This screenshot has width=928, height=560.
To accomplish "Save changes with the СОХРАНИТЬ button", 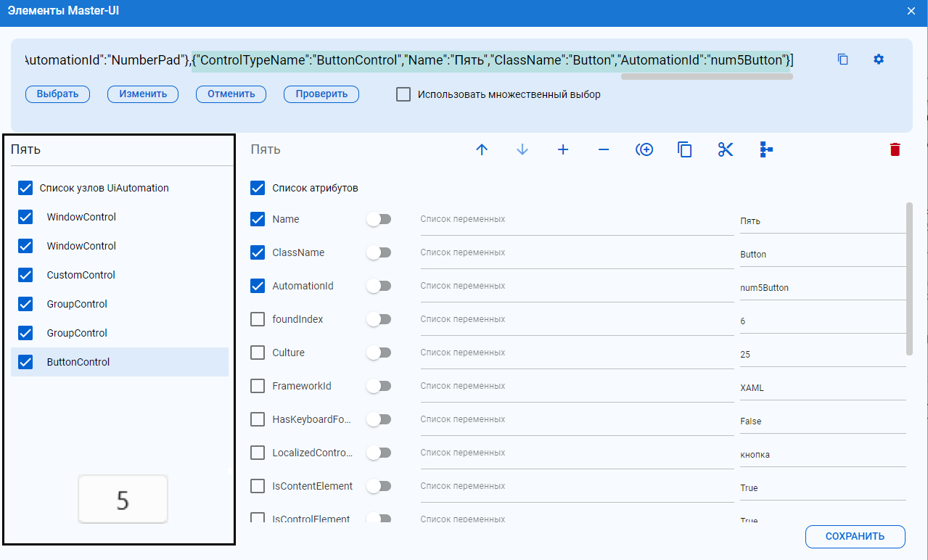I will tap(855, 537).
